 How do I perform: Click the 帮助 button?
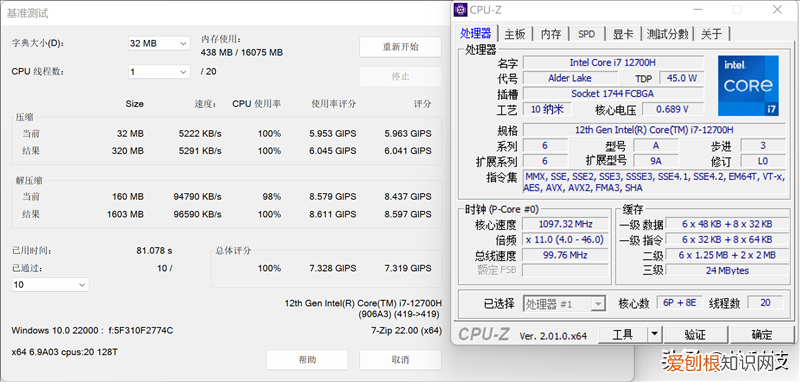307,360
